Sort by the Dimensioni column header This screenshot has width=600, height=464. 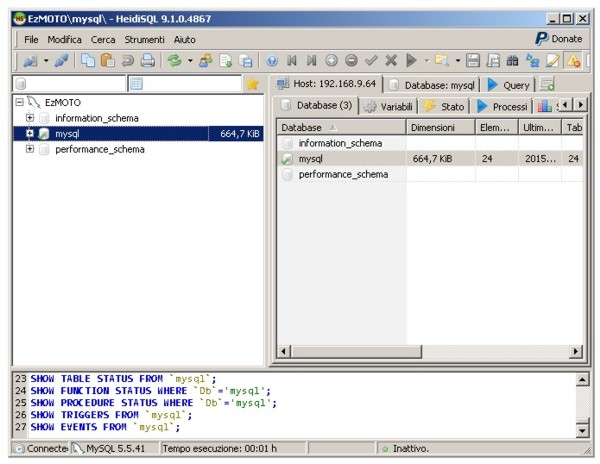pos(440,127)
